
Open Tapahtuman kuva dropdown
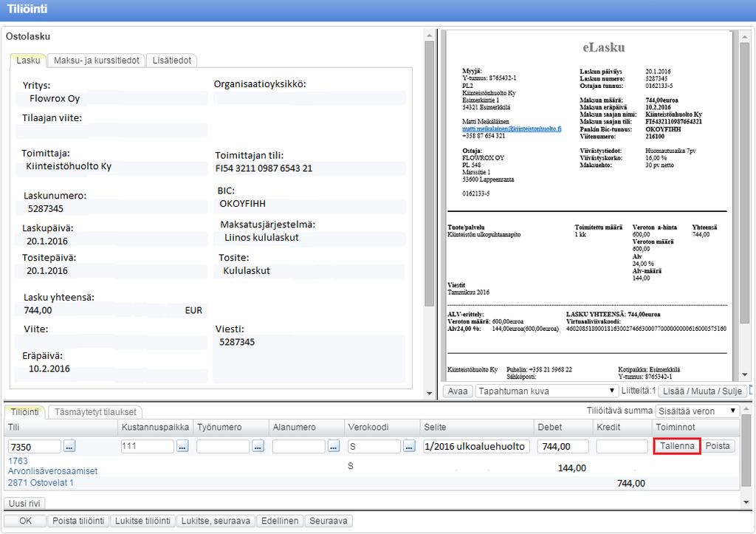[x=546, y=391]
